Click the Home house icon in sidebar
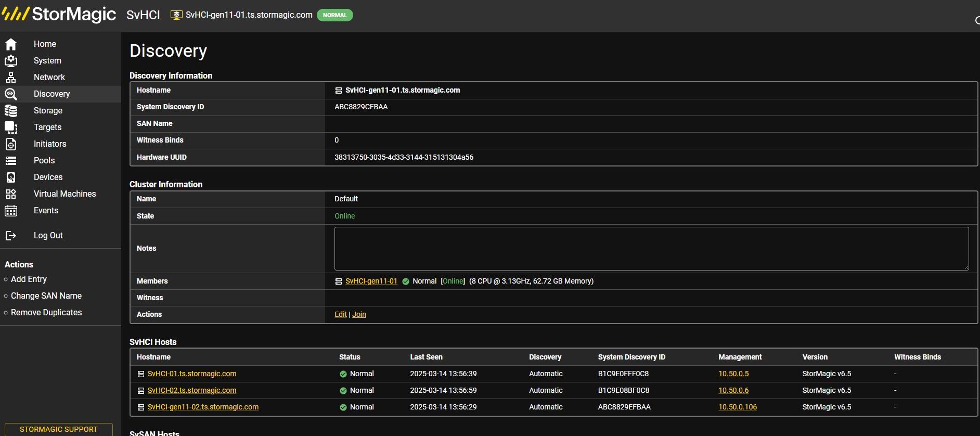980x436 pixels. [11, 44]
